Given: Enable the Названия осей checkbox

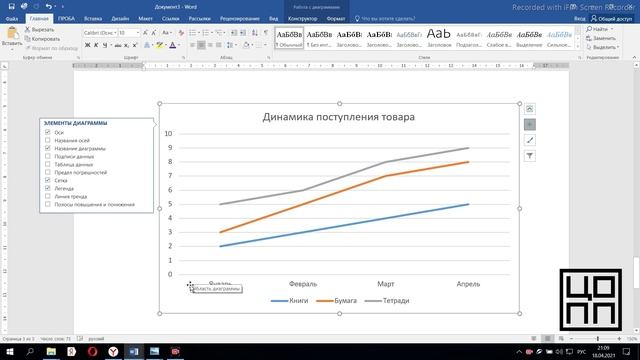Looking at the screenshot, I should click(x=48, y=140).
